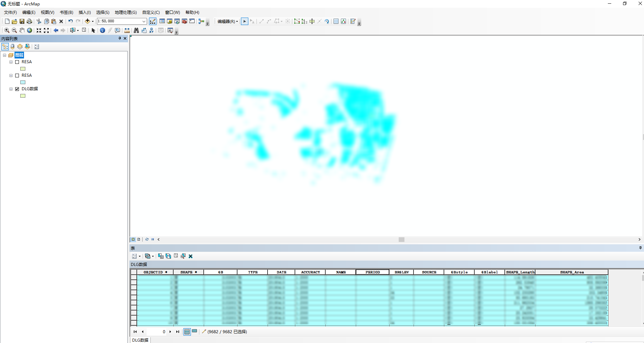Open the 编辑(E) menu

click(x=29, y=13)
